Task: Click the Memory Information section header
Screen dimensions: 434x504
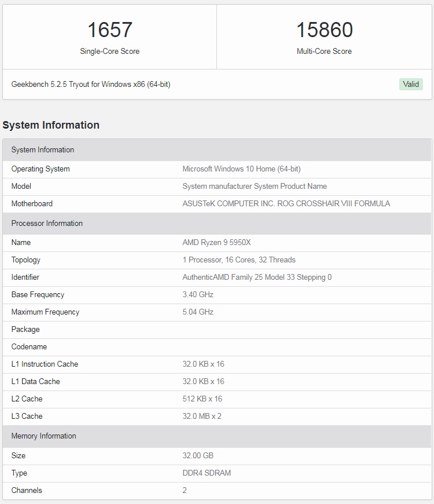Action: click(44, 436)
